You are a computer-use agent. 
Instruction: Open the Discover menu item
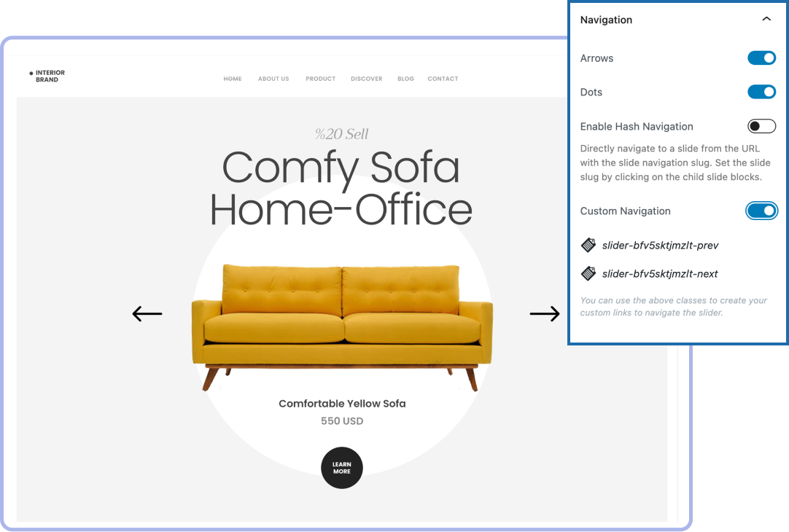pyautogui.click(x=366, y=79)
